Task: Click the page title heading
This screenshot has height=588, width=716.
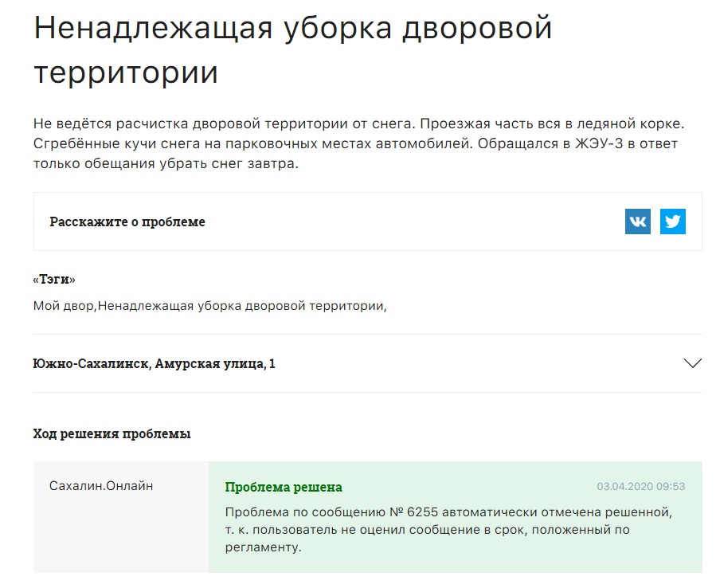Action: click(x=292, y=50)
